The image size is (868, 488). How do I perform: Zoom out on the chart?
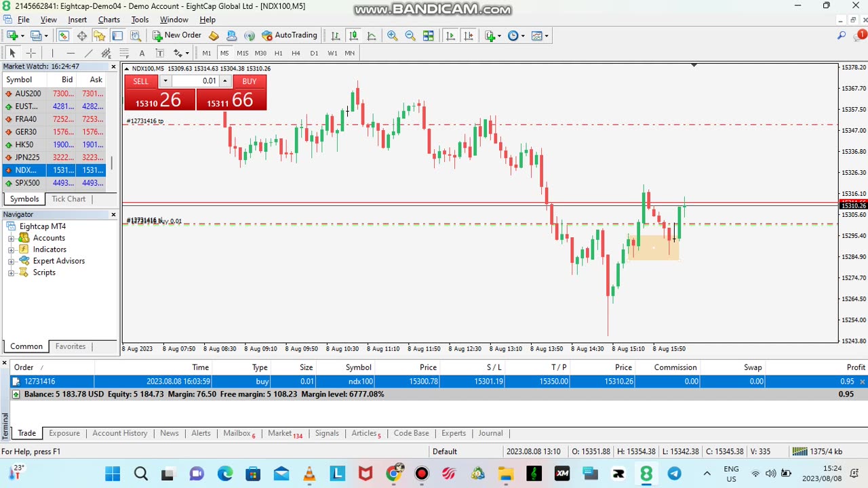pyautogui.click(x=410, y=36)
